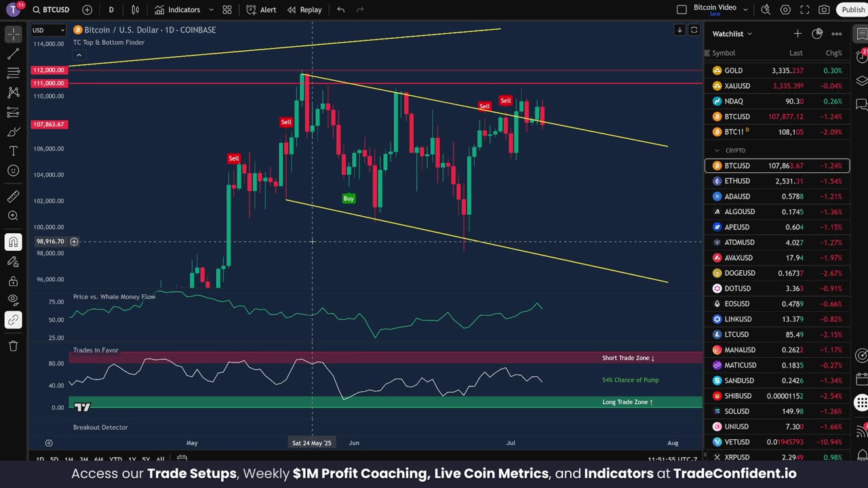Toggle hide all drawings eye icon

(x=13, y=300)
